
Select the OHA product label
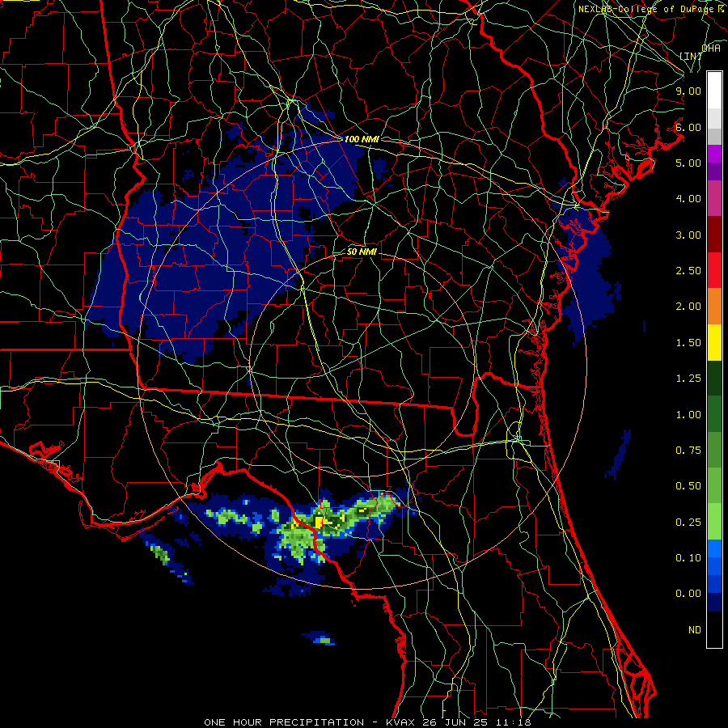tap(711, 48)
